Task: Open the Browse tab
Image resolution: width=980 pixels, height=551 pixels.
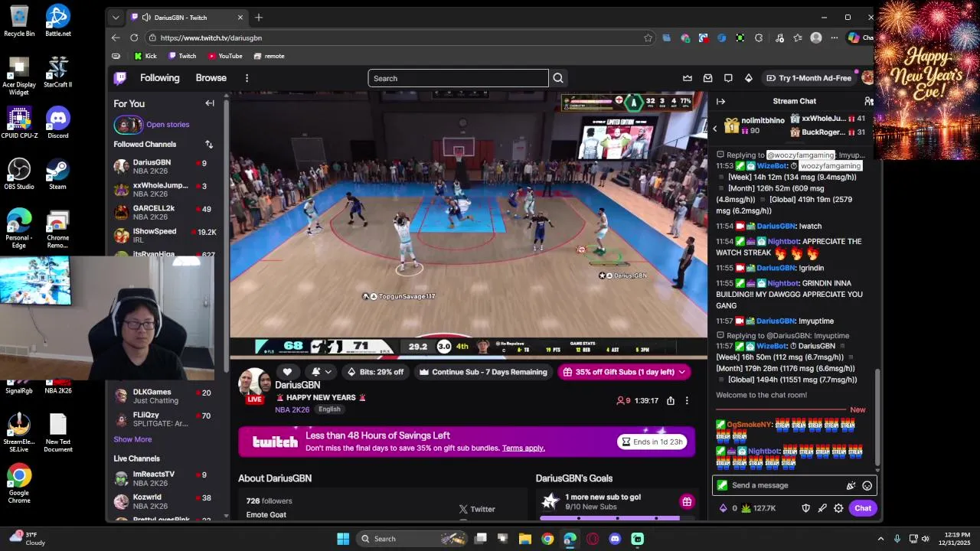Action: click(211, 78)
